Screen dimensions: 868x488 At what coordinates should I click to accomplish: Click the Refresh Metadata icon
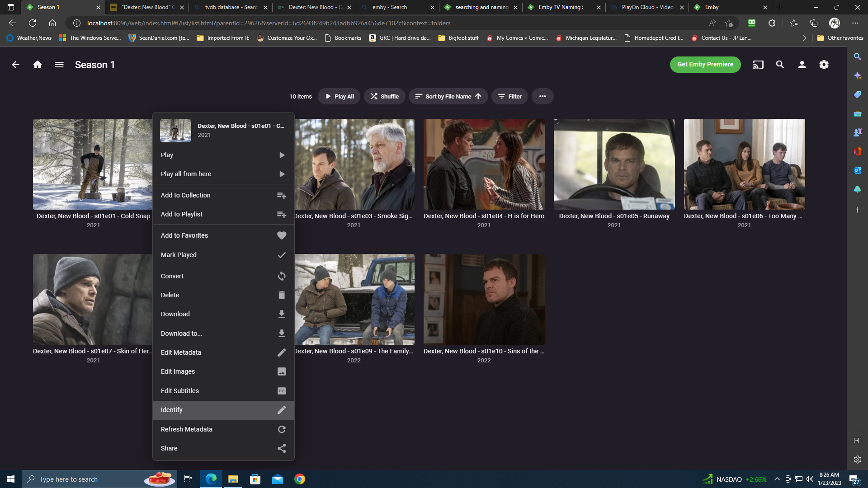tap(281, 429)
